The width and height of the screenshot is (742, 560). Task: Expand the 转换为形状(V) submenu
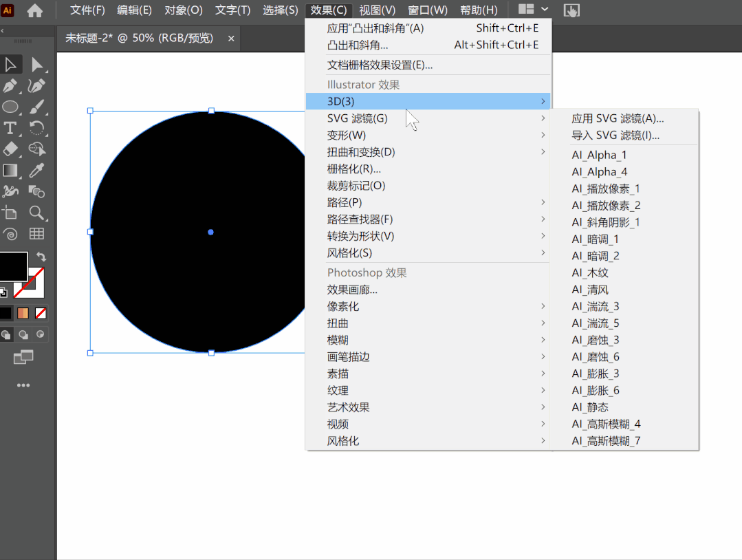428,236
